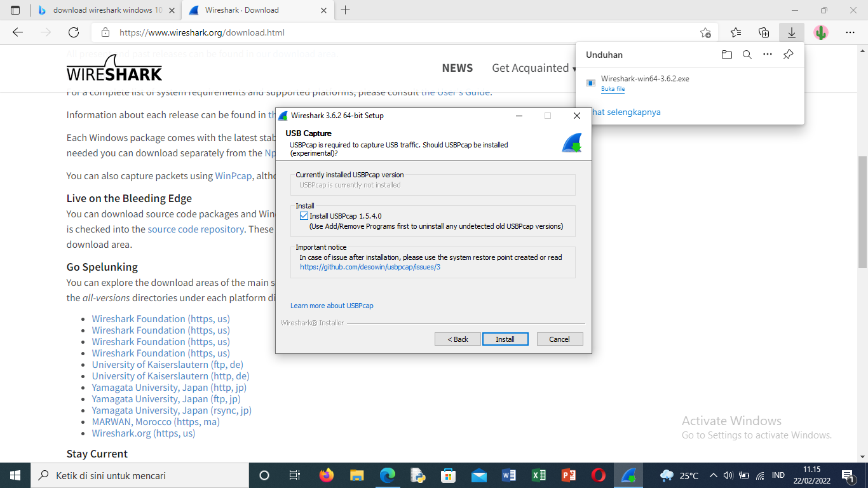Click the browser back arrow

click(x=18, y=32)
